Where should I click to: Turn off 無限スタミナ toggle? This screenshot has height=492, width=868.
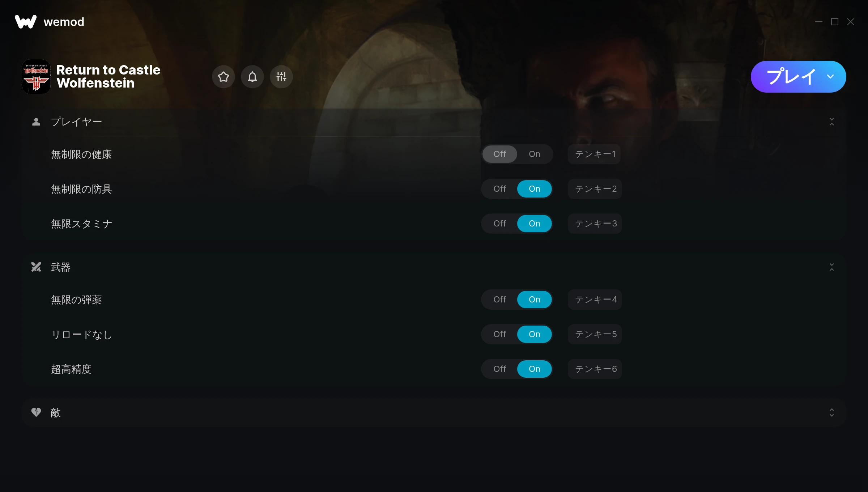[500, 224]
